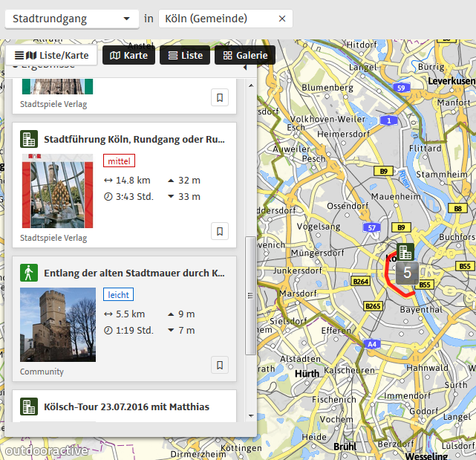
Task: Click Bayenthal label on the map
Action: (421, 310)
